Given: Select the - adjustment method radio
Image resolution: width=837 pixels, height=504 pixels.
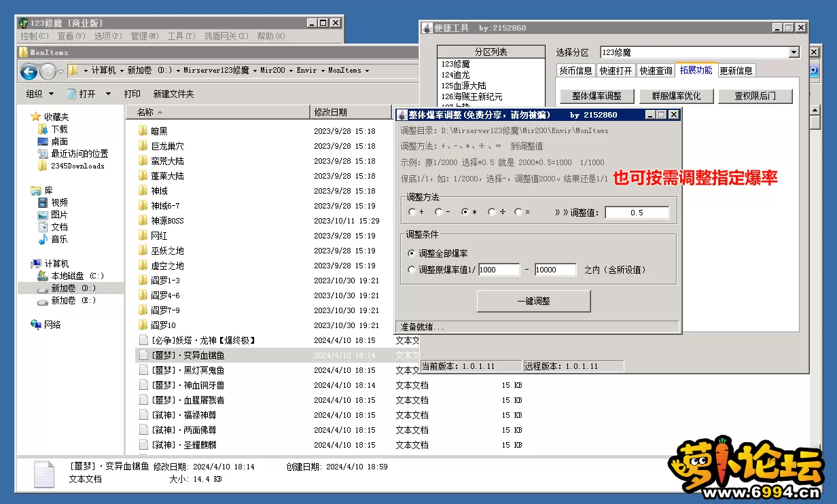Looking at the screenshot, I should coord(438,212).
